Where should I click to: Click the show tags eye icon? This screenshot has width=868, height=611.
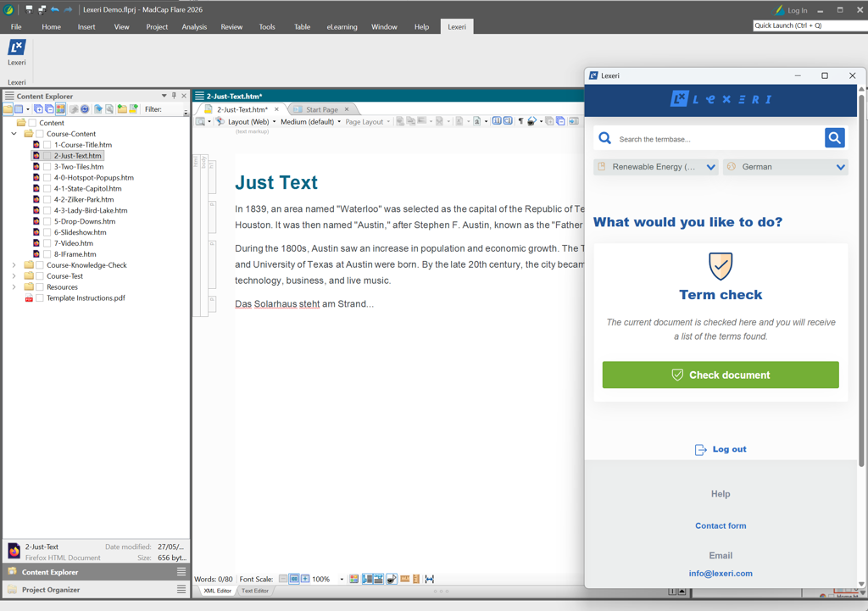(x=532, y=121)
